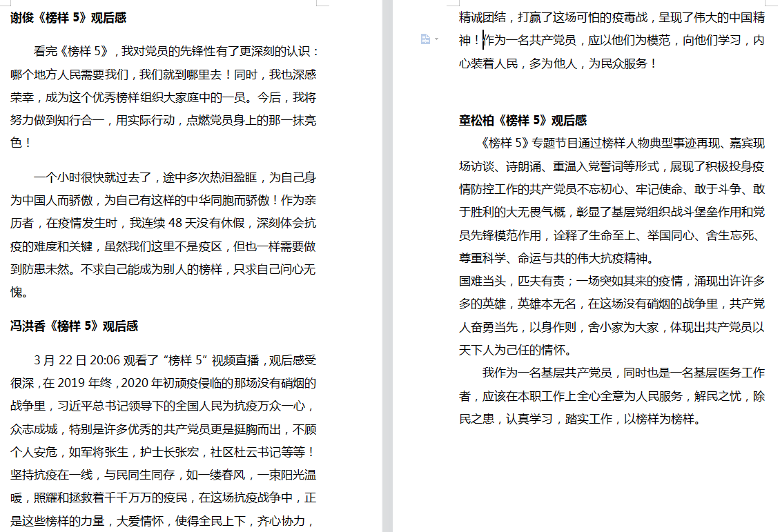Click the text "者，应该在本职工作上"

pyautogui.click(x=517, y=396)
